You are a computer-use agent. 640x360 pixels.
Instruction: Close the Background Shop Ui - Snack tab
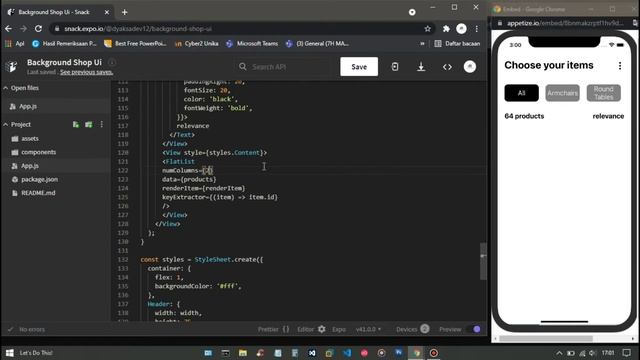click(107, 12)
